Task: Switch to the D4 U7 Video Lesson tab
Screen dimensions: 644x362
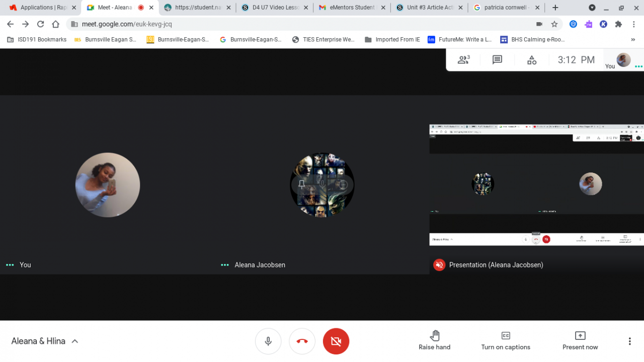Action: (x=274, y=8)
